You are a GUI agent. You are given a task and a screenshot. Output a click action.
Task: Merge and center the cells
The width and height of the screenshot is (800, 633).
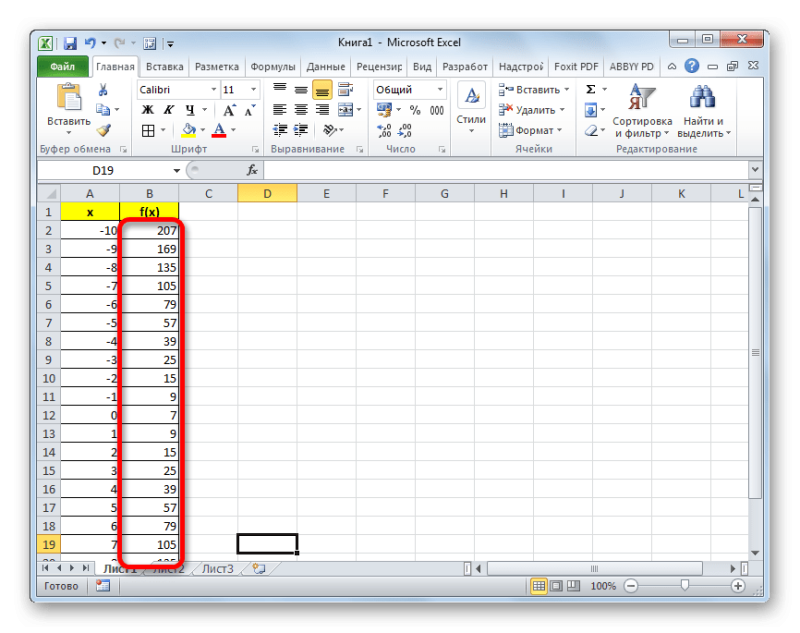[346, 110]
